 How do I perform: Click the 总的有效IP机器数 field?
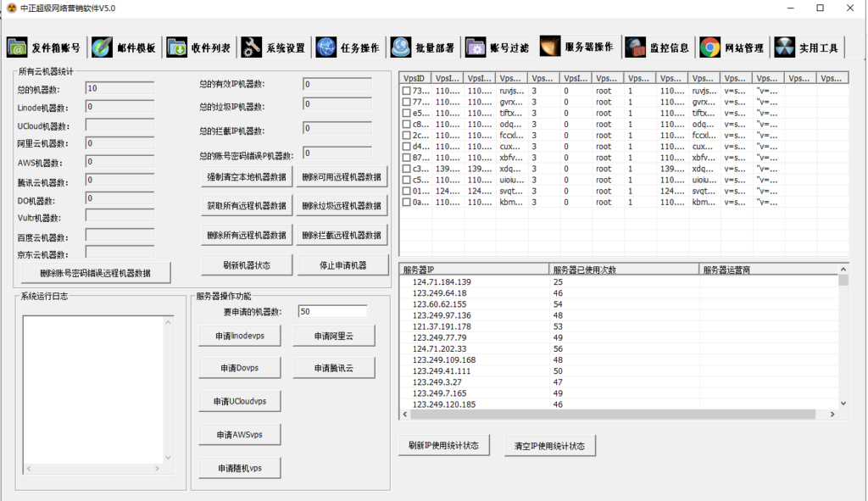click(337, 84)
